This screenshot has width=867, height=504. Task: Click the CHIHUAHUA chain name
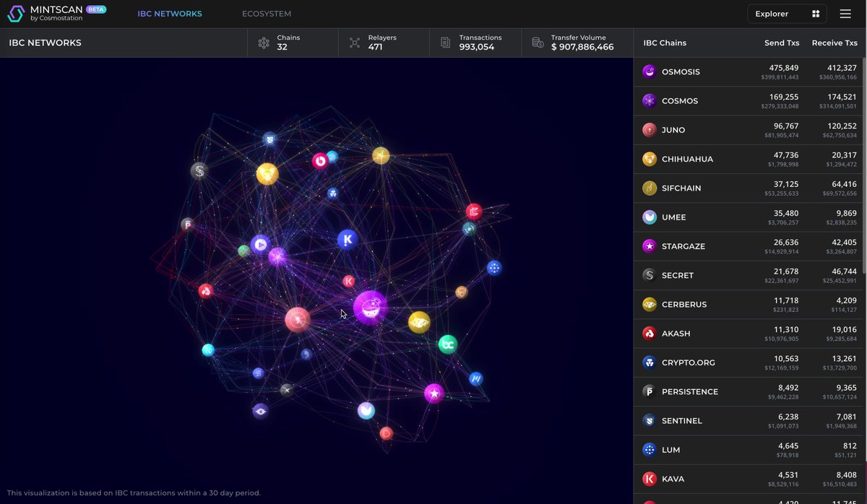pyautogui.click(x=687, y=159)
